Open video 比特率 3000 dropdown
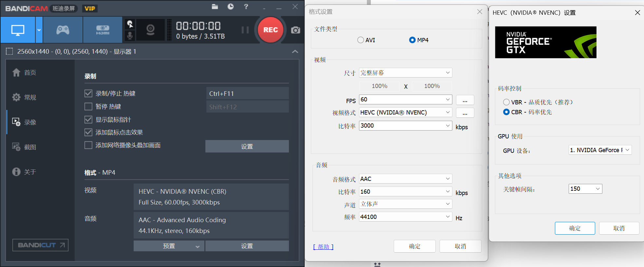The image size is (644, 267). point(406,126)
